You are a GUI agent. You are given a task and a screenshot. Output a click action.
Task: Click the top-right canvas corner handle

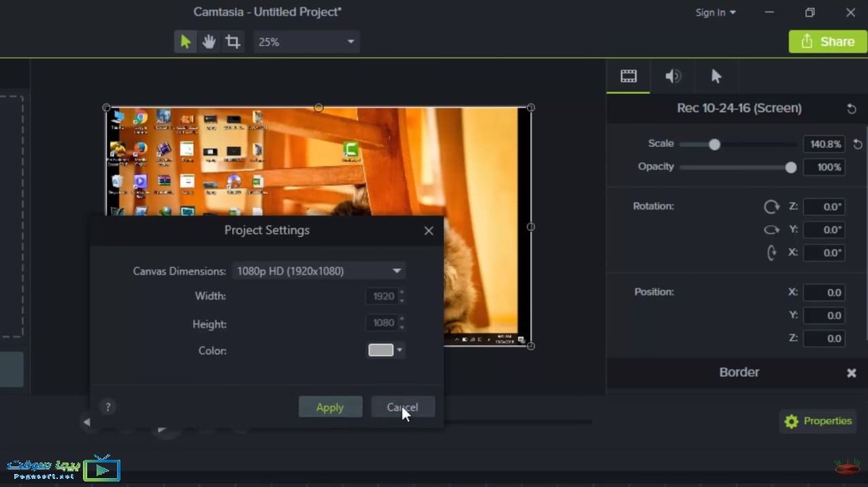[531, 107]
